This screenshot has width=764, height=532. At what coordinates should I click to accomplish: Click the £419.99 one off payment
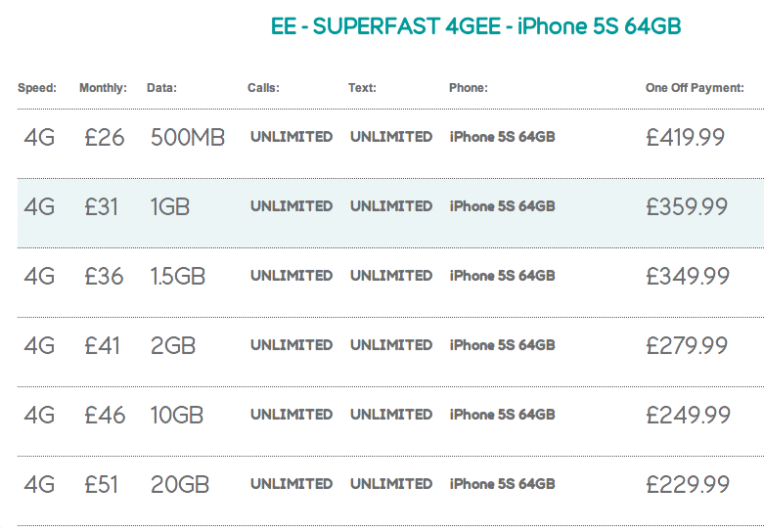coord(686,137)
